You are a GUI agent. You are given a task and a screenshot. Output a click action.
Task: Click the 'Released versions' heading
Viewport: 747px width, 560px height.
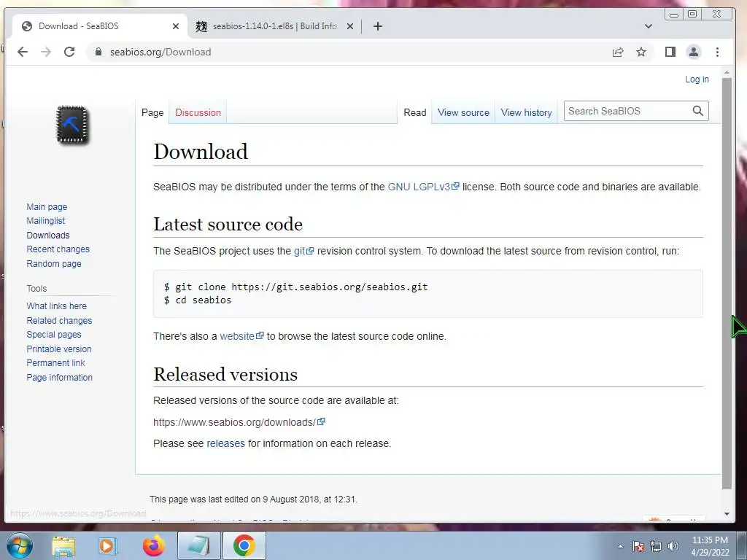point(225,374)
